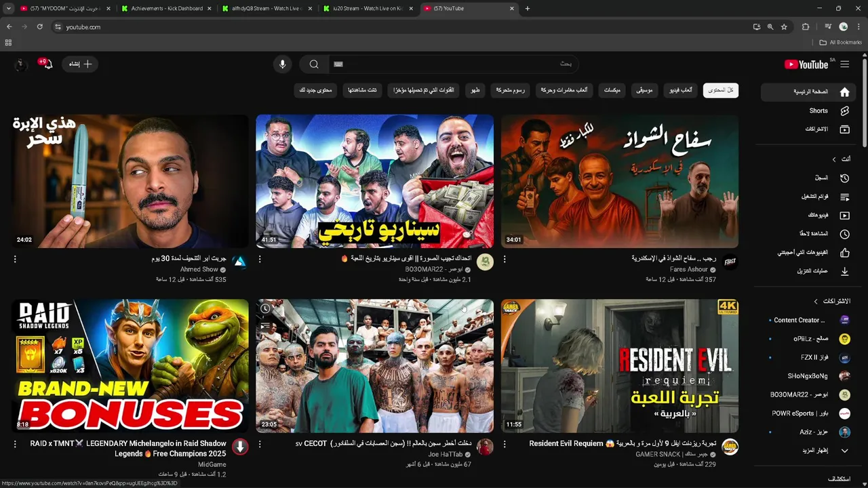This screenshot has width=868, height=488.
Task: Open Downloads (عمليات التنزيل) in sidebar
Action: coord(807,271)
